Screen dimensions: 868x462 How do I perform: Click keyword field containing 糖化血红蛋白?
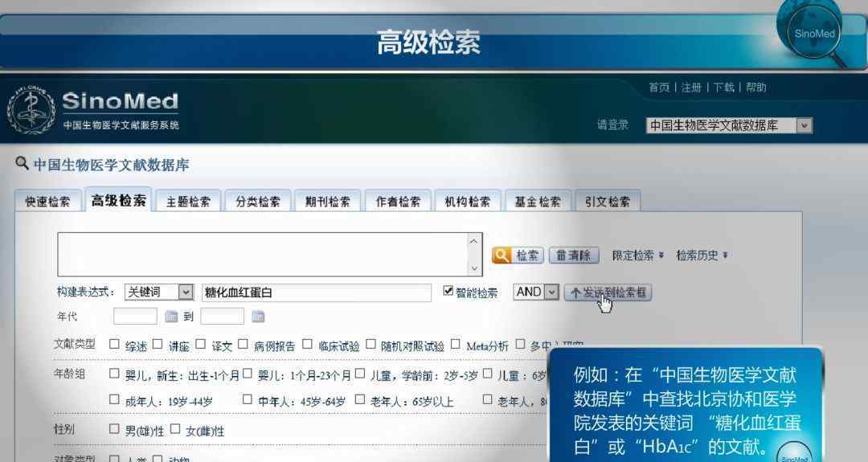click(316, 292)
